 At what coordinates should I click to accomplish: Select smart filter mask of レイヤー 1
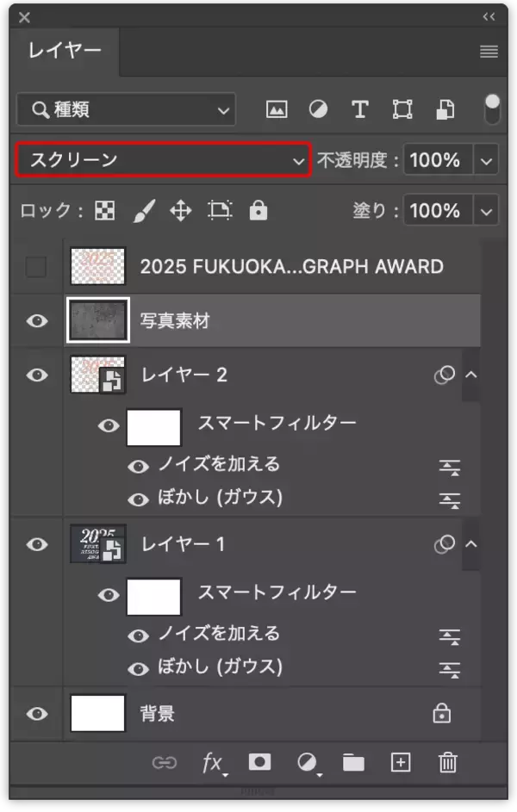(154, 597)
